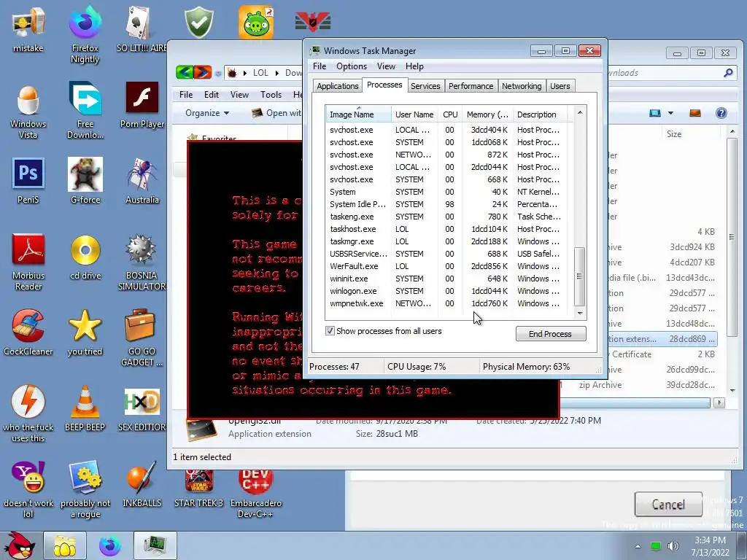
Task: Open the green shield checkmark desktop icon
Action: pos(198,22)
